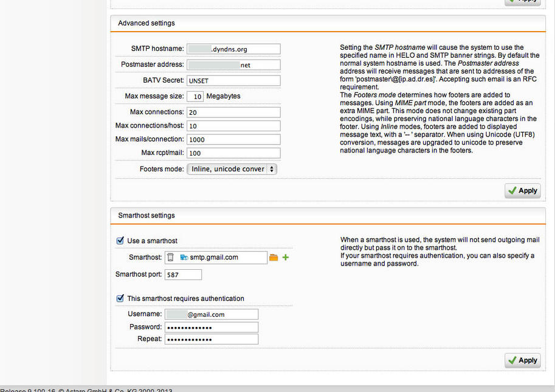The width and height of the screenshot is (555, 392).
Task: Open the Footers mode dropdown
Action: tap(232, 169)
